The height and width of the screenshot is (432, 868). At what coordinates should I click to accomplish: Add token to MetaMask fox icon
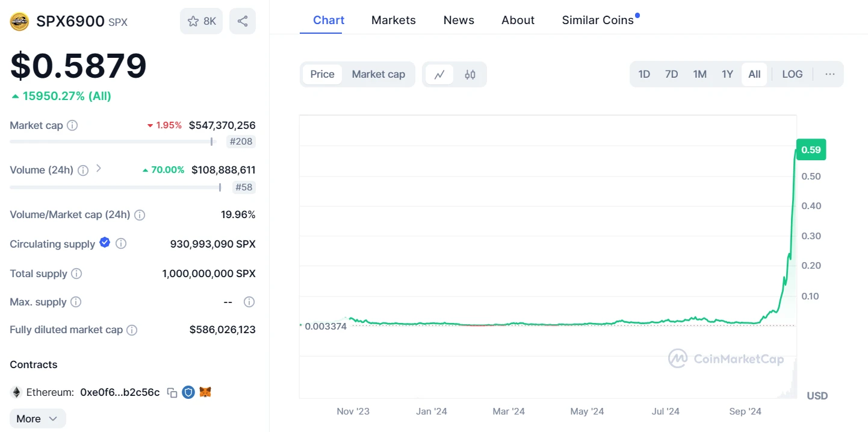point(205,392)
